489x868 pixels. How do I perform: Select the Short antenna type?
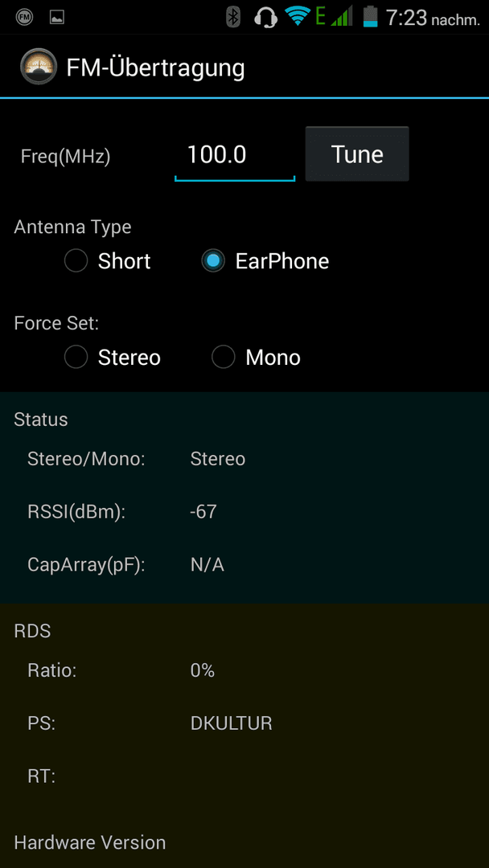108,260
